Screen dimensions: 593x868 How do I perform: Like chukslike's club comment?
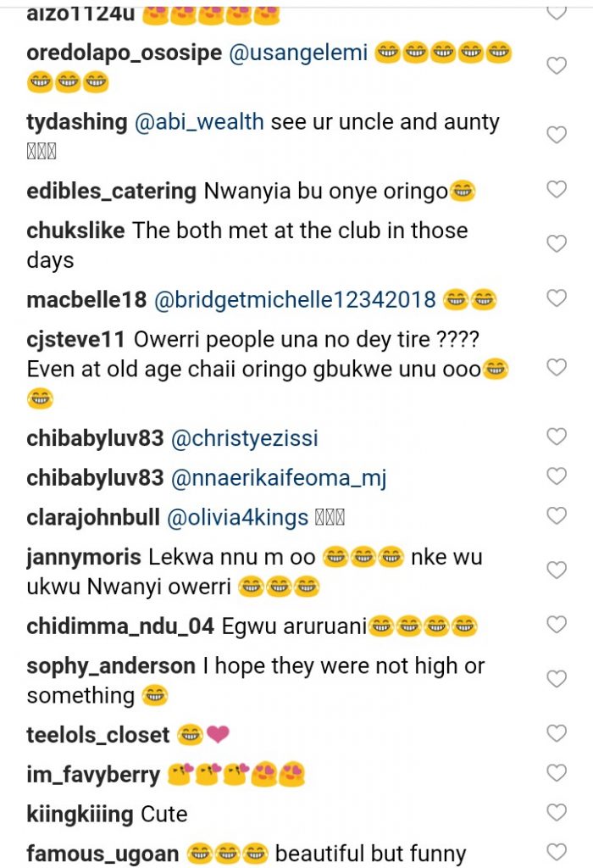point(556,244)
